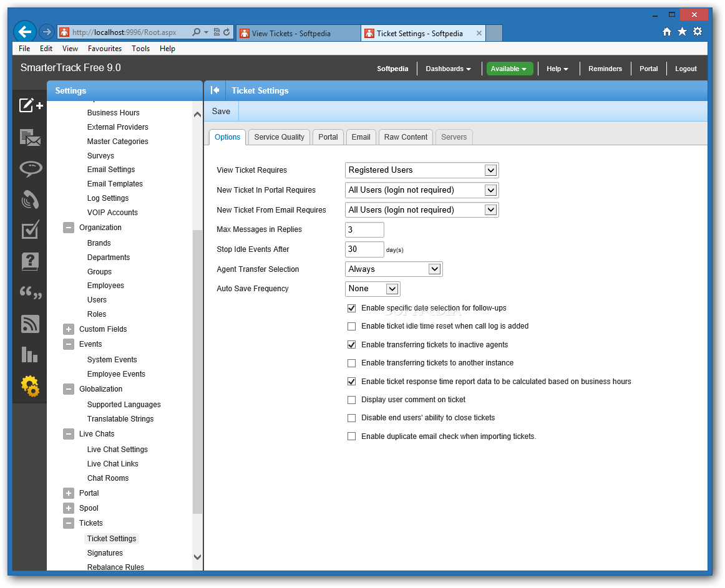Screen dimensions: 725x588
Task: Click the Save button
Action: [x=221, y=112]
